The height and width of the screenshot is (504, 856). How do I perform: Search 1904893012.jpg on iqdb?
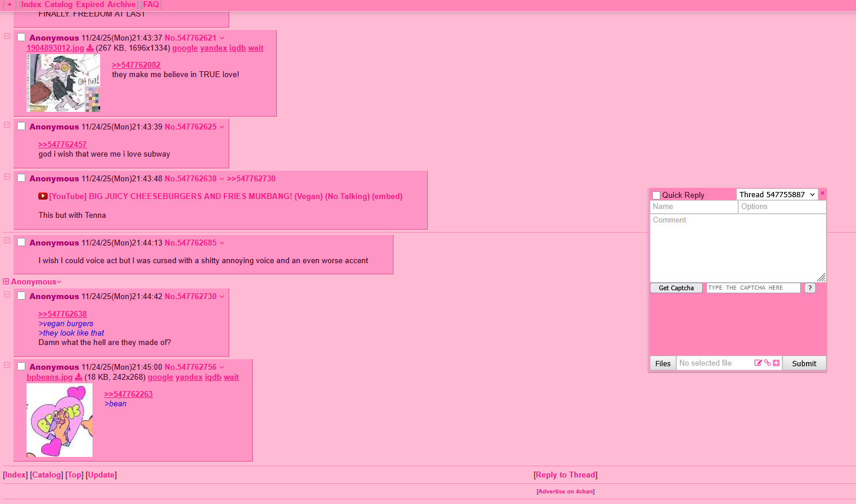237,48
